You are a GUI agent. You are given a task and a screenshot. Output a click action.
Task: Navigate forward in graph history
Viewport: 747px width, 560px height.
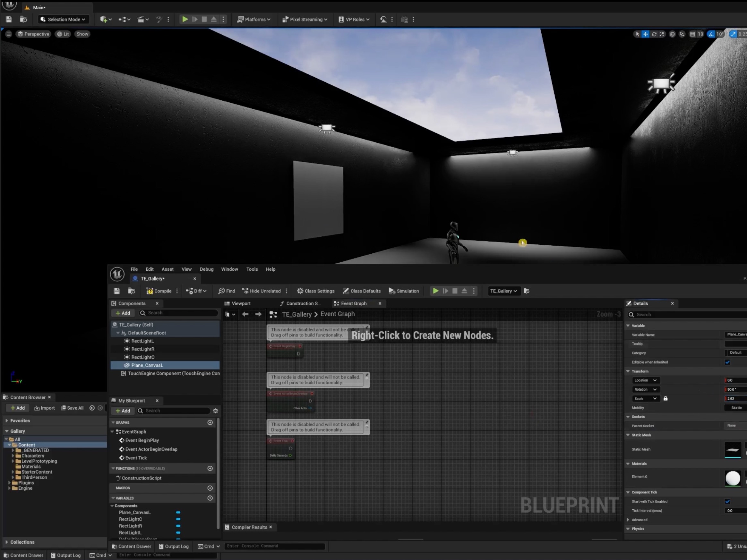point(258,314)
